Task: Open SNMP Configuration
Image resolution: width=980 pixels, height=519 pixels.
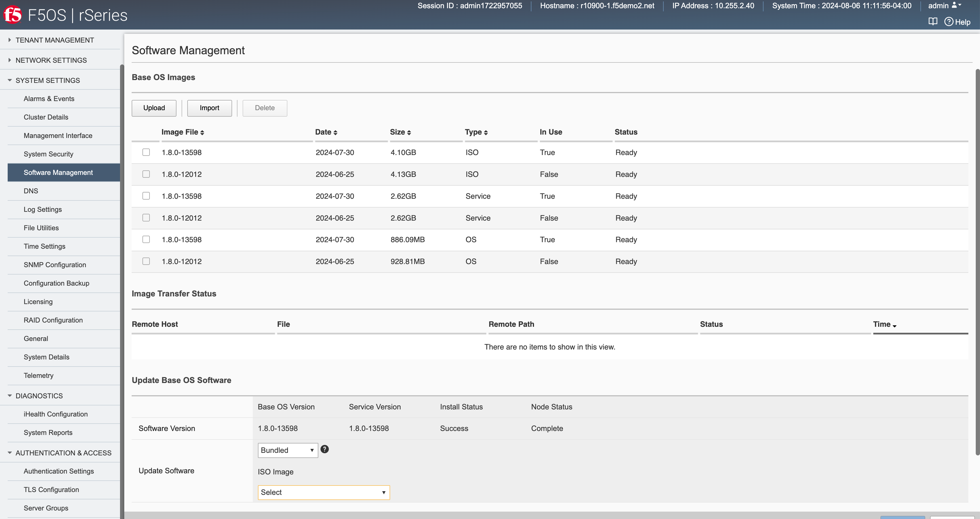Action: coord(64,265)
